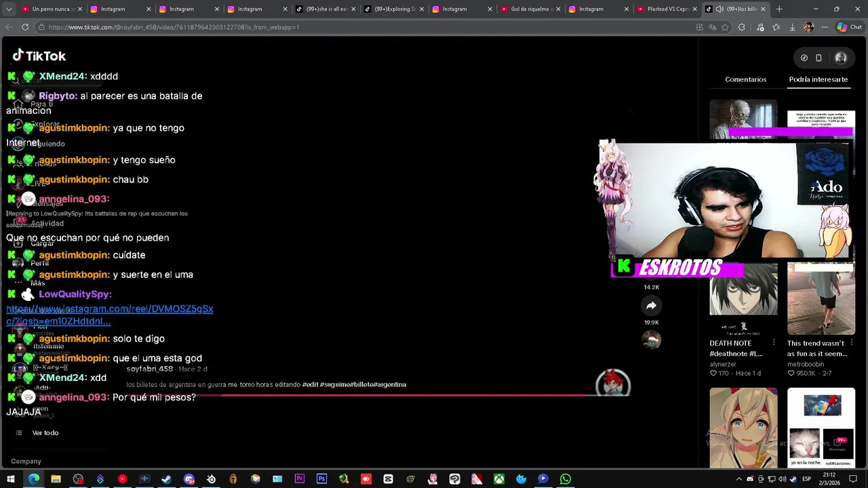This screenshot has height=488, width=868.
Task: Mute the TikTok tab via speaker icon
Action: tap(719, 9)
